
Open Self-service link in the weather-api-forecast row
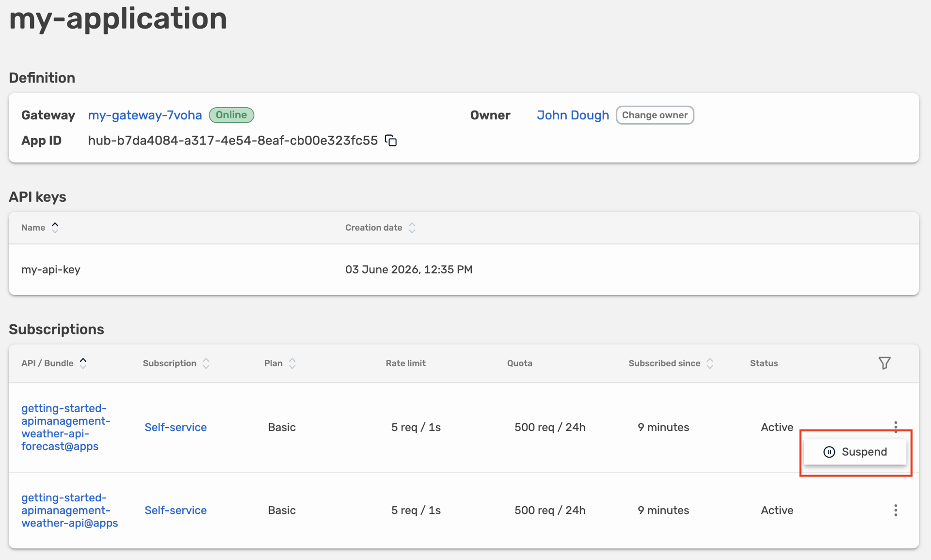[x=176, y=427]
